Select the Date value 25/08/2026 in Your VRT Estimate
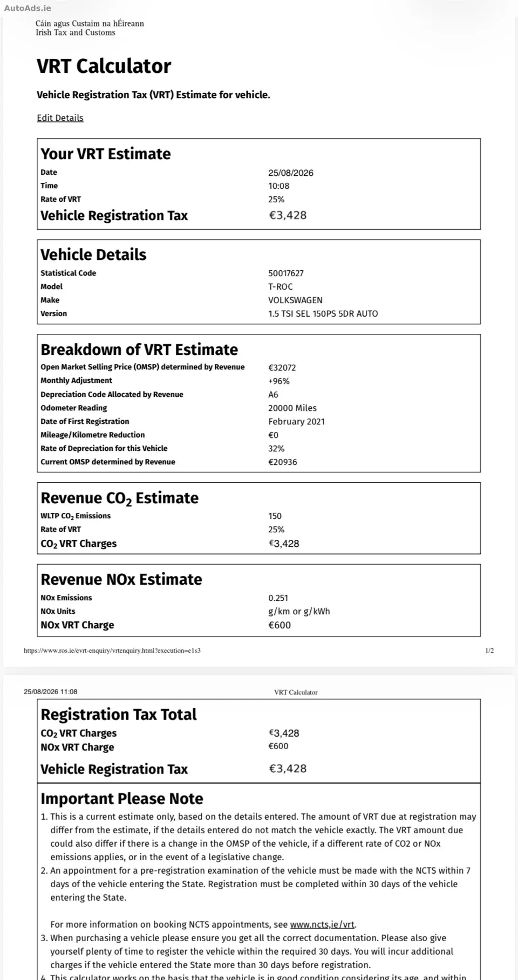518x980 pixels. point(291,173)
